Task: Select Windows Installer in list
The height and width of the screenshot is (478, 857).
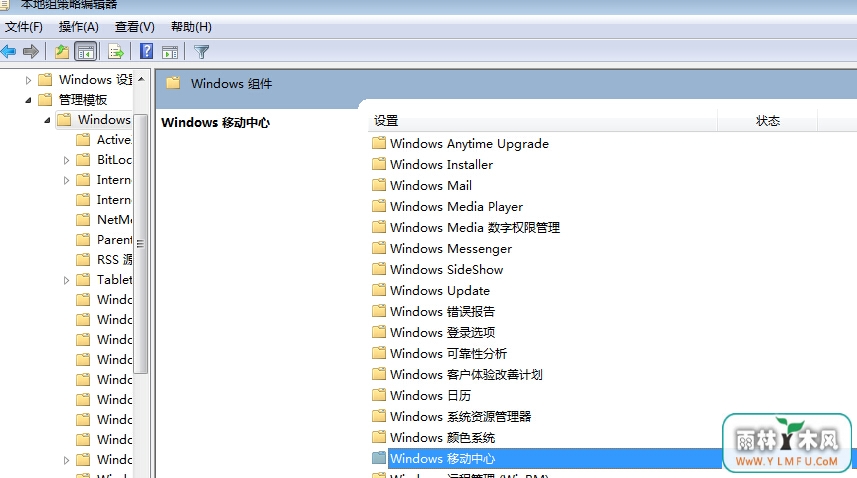Action: (x=441, y=164)
